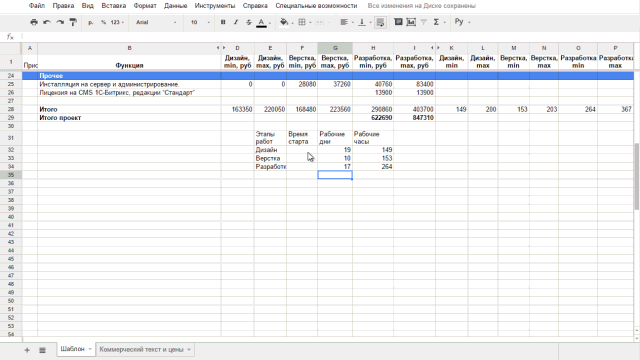This screenshot has height=360, width=640.
Task: Toggle strikethrough formatting
Action: tap(249, 22)
